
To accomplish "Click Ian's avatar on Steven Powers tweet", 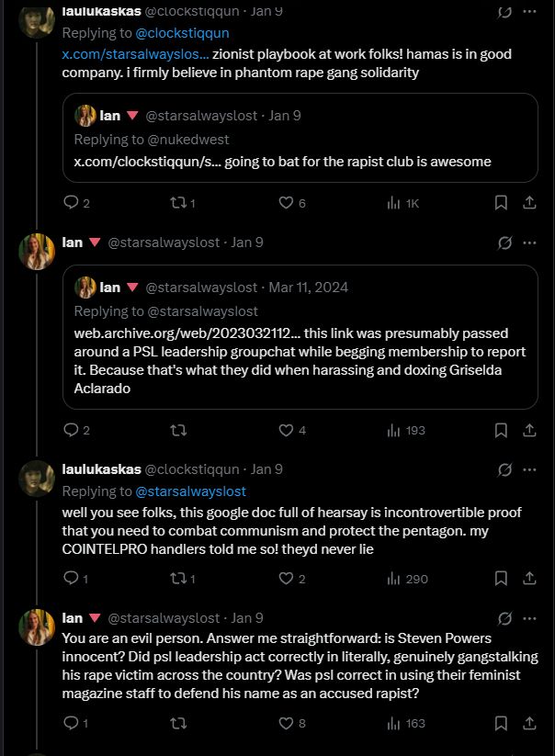I will (x=37, y=626).
